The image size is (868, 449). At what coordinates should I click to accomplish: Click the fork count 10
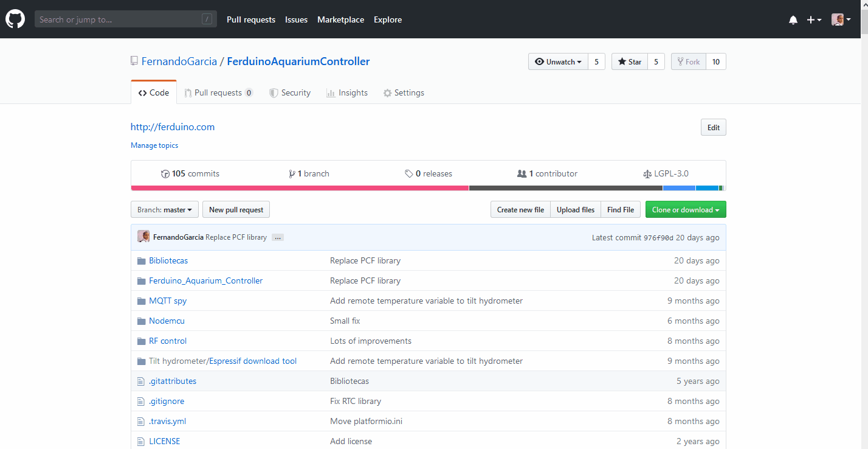(716, 61)
